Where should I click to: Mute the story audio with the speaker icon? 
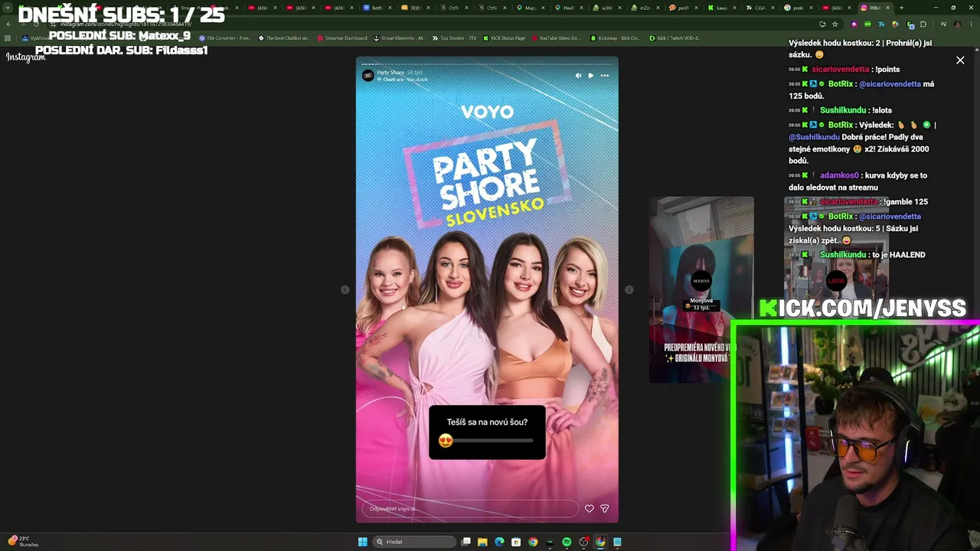click(578, 76)
